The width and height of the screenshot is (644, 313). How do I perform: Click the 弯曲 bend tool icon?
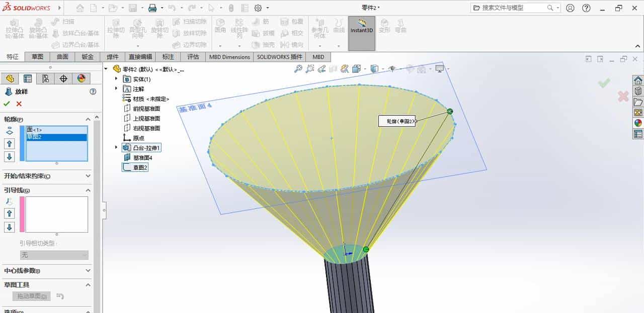pyautogui.click(x=400, y=29)
